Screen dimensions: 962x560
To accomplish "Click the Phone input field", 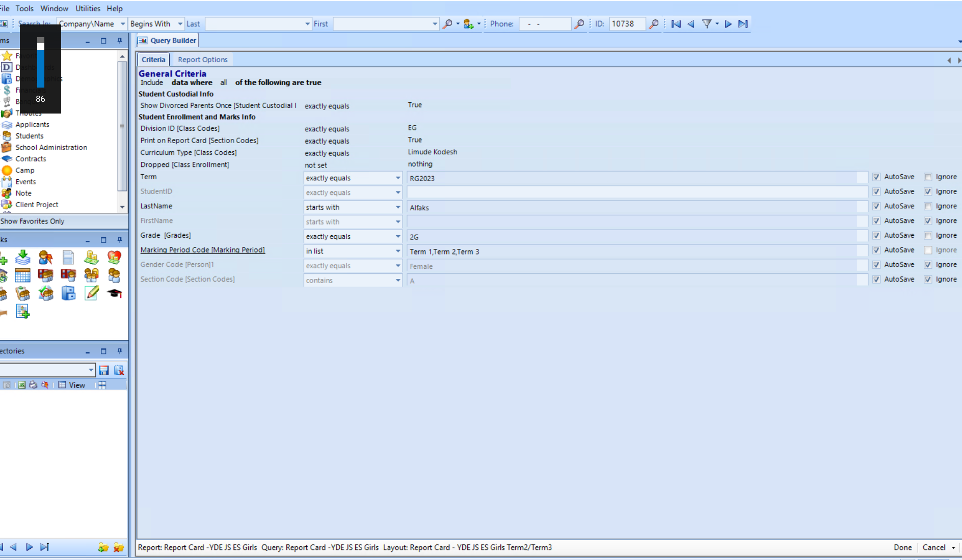I will (x=545, y=24).
